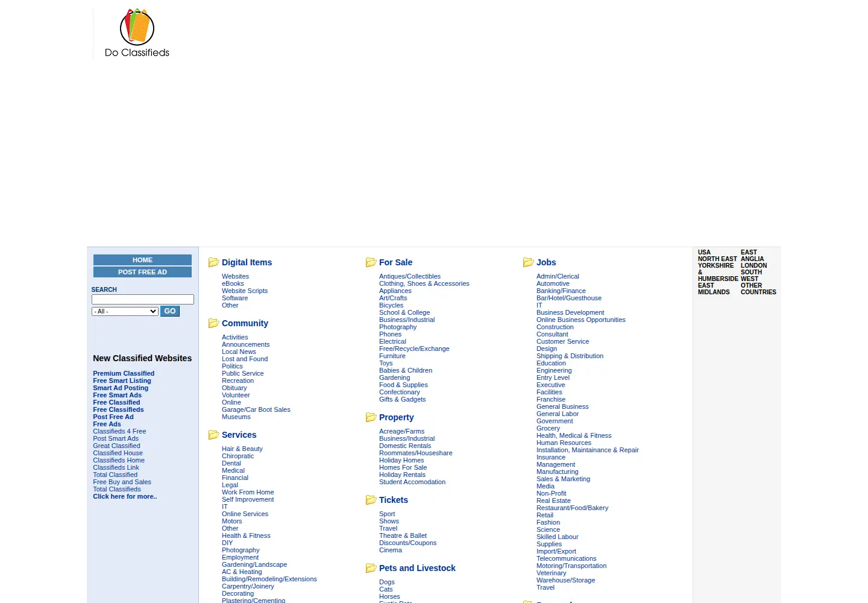Click the folder icon beside Community
This screenshot has width=868, height=603.
point(213,323)
